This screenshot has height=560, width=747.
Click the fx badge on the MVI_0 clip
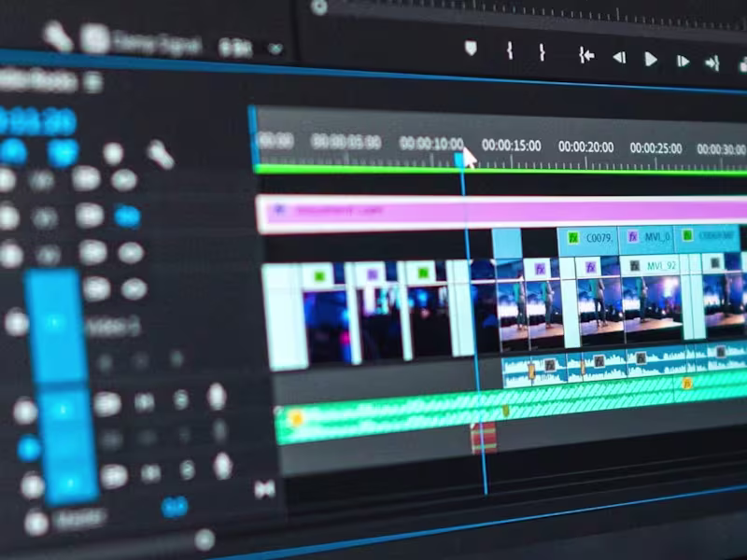pos(632,236)
